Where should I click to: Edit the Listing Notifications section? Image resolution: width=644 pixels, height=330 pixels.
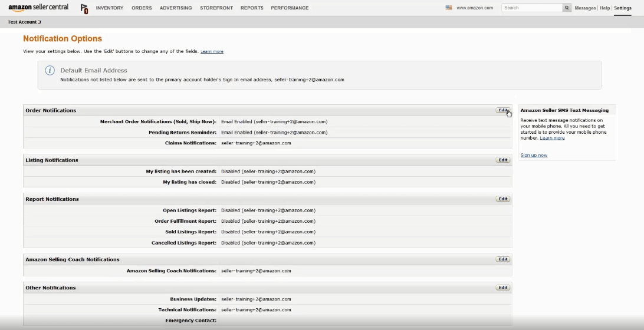tap(502, 160)
